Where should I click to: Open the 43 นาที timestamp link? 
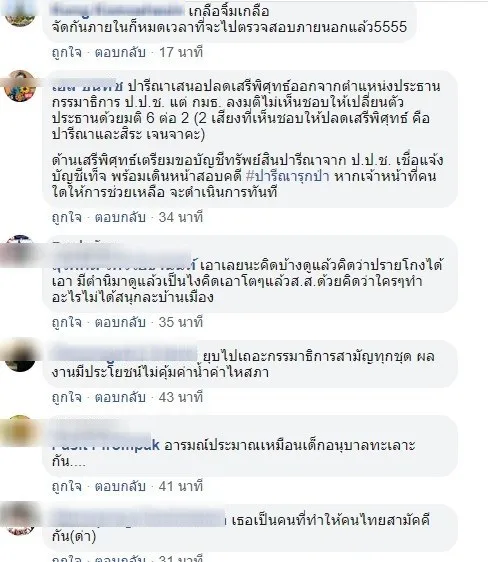pyautogui.click(x=181, y=397)
